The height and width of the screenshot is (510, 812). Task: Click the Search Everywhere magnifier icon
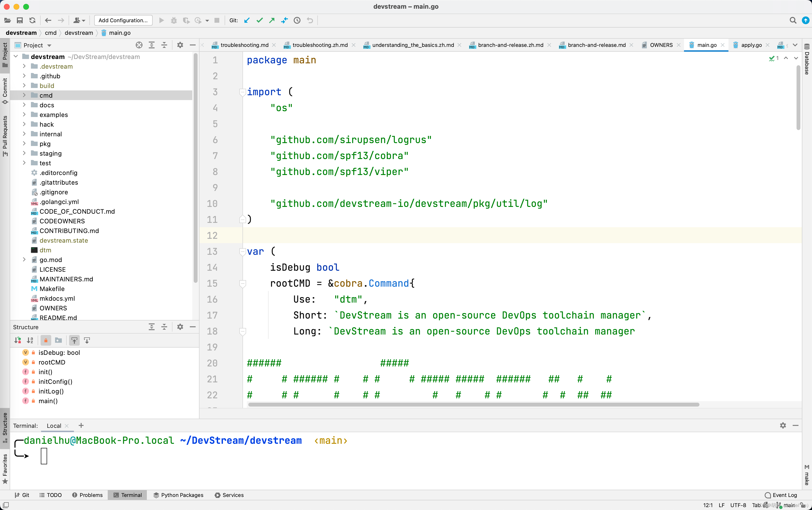[793, 20]
